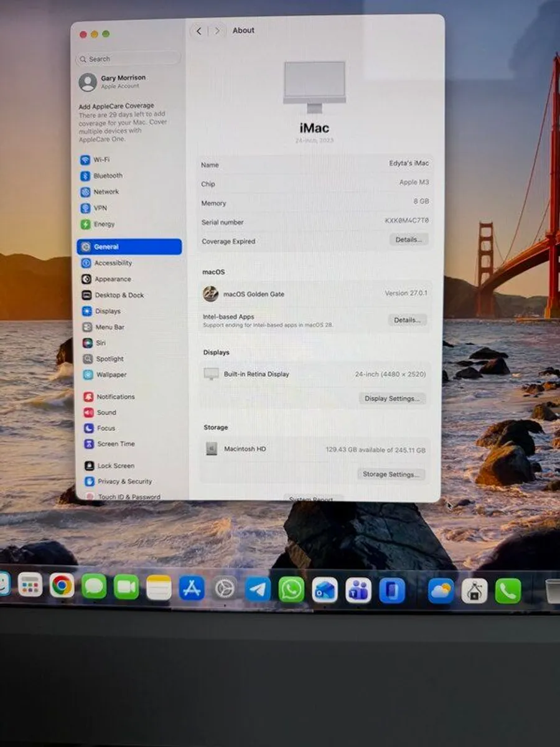Image resolution: width=560 pixels, height=747 pixels.
Task: Go to Desktop & Dock settings
Action: click(113, 296)
